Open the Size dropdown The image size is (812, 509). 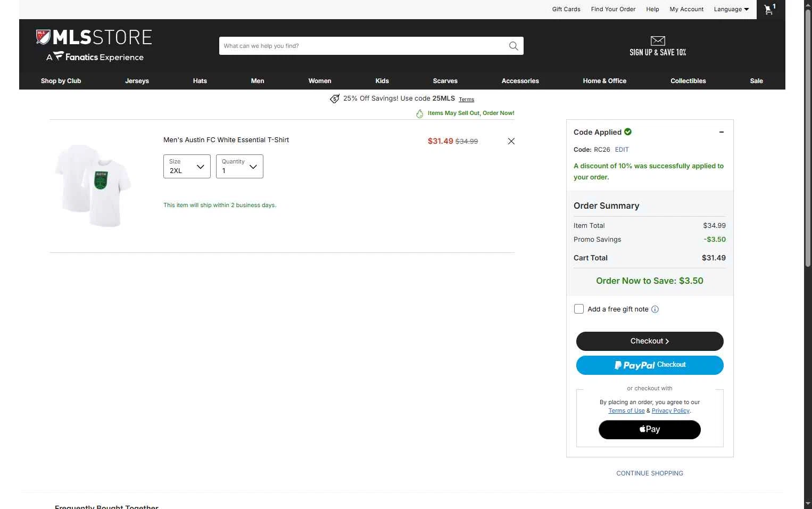[x=187, y=166]
